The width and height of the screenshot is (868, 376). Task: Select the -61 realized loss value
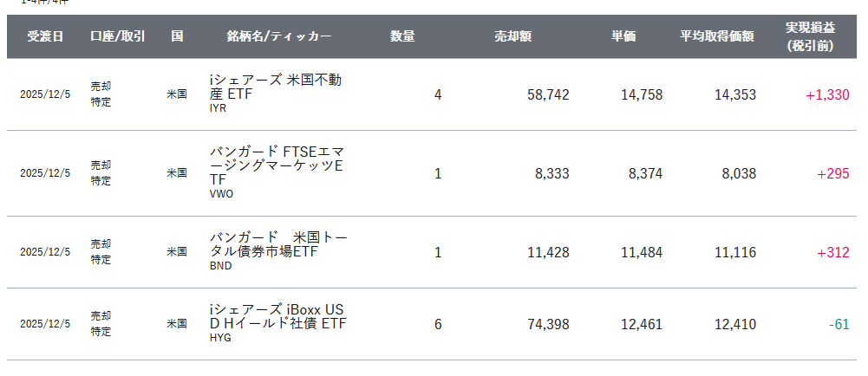[838, 324]
